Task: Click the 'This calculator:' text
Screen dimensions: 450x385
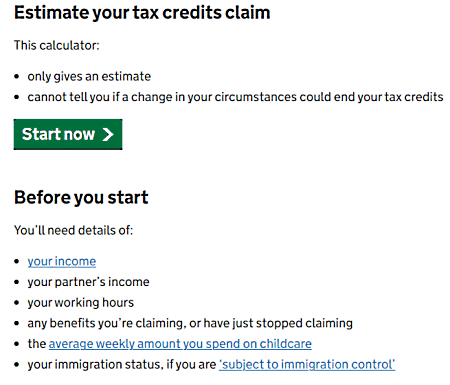Action: [x=57, y=45]
